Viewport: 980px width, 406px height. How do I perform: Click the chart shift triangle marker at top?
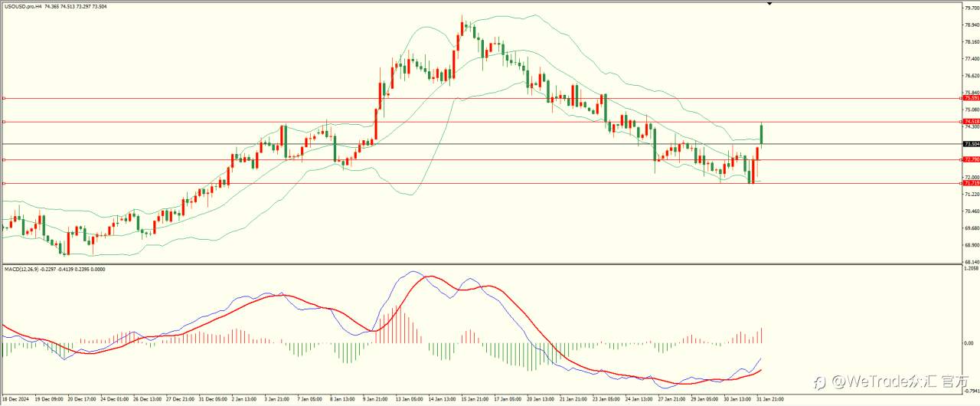click(x=769, y=4)
